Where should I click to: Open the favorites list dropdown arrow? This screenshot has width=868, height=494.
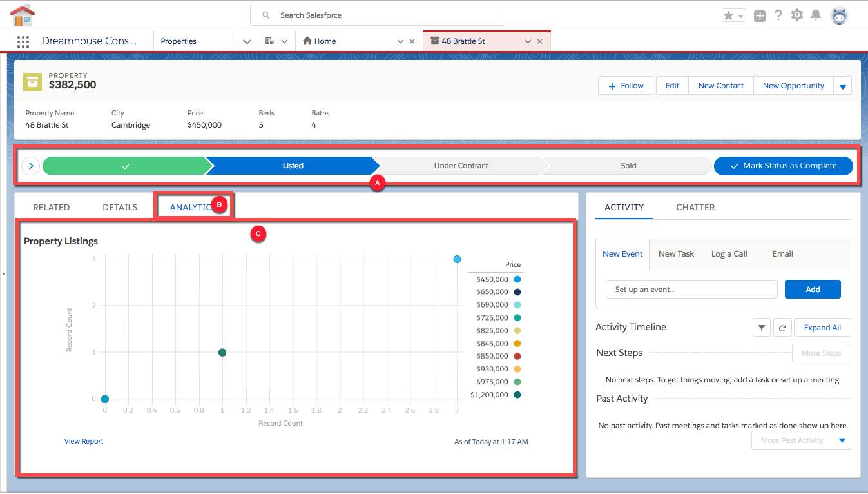coord(740,16)
